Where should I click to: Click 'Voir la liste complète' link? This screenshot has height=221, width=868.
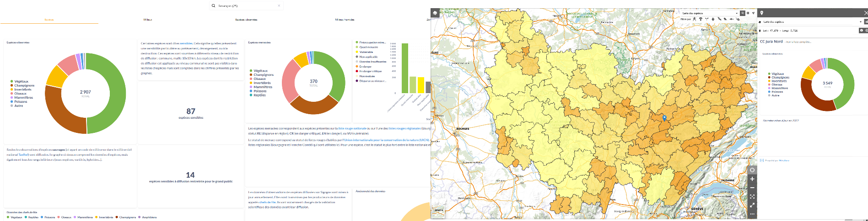(798, 42)
